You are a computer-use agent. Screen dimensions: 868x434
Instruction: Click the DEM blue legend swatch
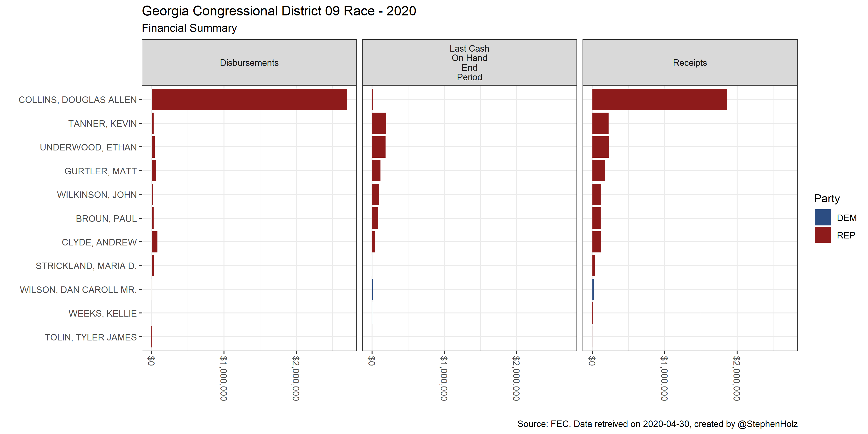(822, 217)
